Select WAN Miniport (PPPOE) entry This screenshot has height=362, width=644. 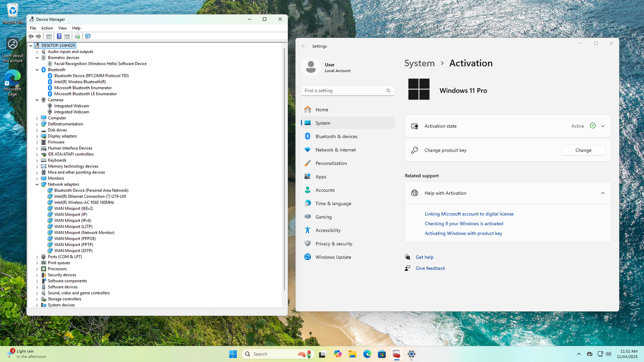click(x=75, y=239)
